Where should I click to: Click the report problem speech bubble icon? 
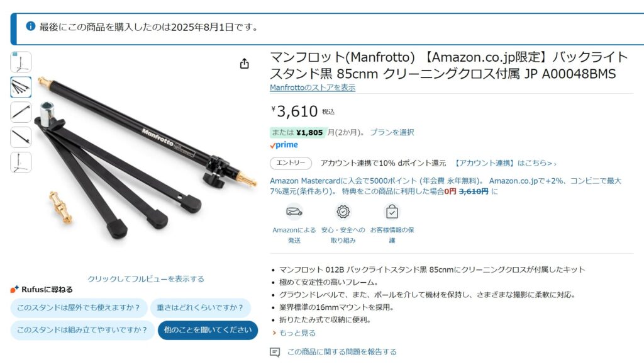click(x=275, y=352)
